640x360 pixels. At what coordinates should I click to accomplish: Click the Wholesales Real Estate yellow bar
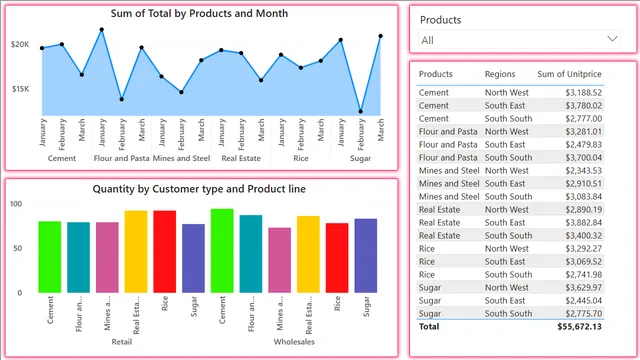[x=308, y=255]
